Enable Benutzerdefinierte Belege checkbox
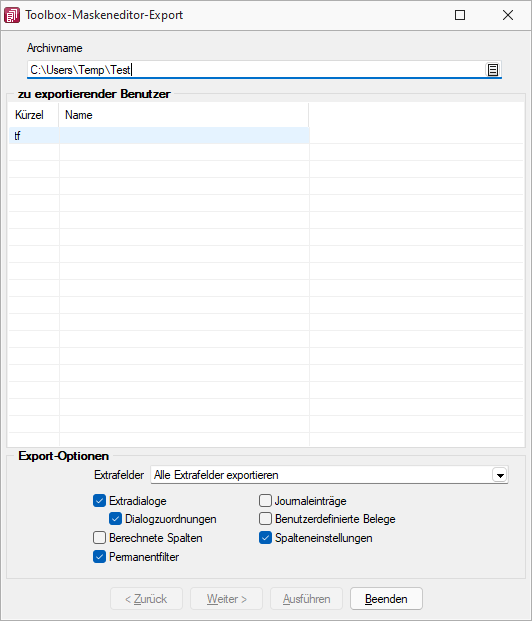 click(265, 519)
